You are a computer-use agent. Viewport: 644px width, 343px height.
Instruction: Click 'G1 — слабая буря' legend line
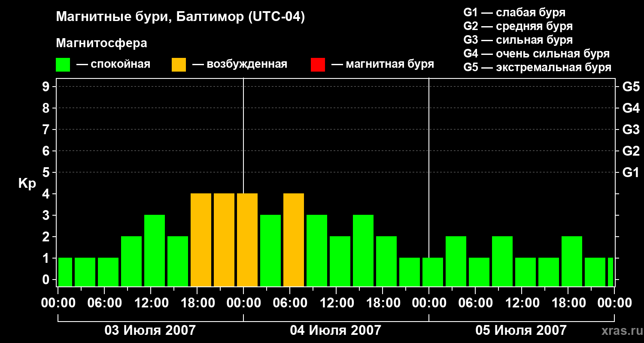point(515,12)
